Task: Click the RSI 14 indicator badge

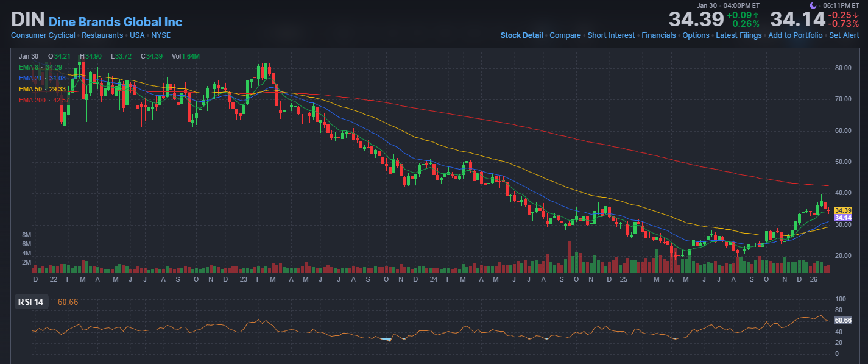Action: [x=30, y=302]
